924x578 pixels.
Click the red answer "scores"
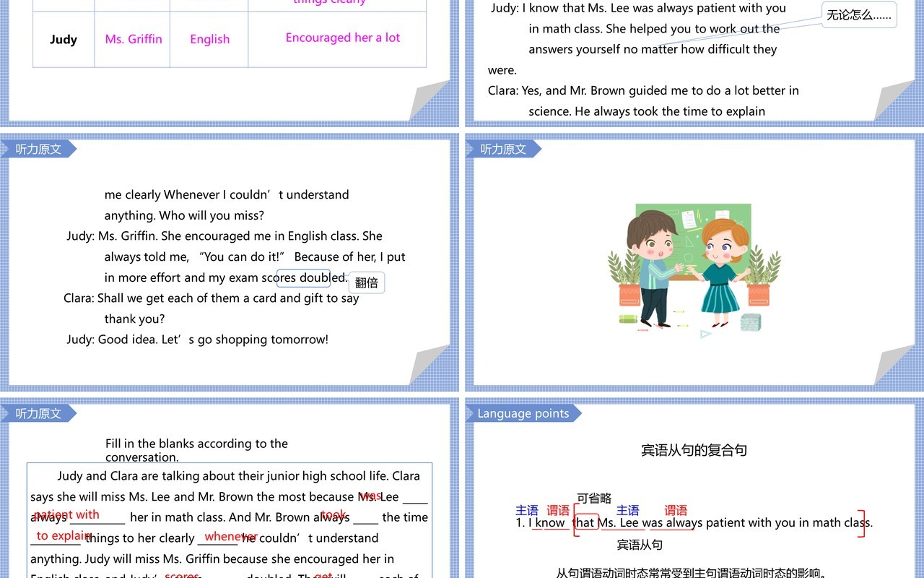tap(182, 575)
